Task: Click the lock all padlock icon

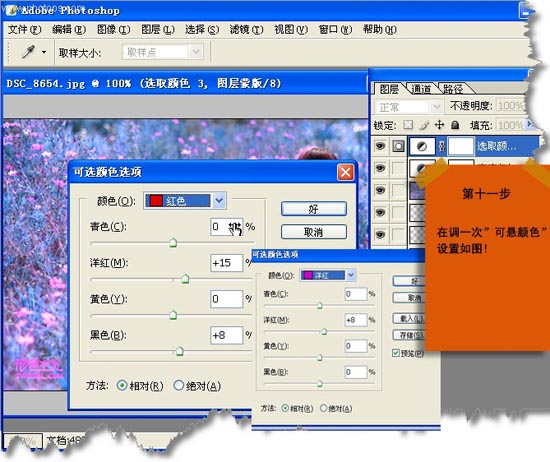Action: [x=455, y=125]
